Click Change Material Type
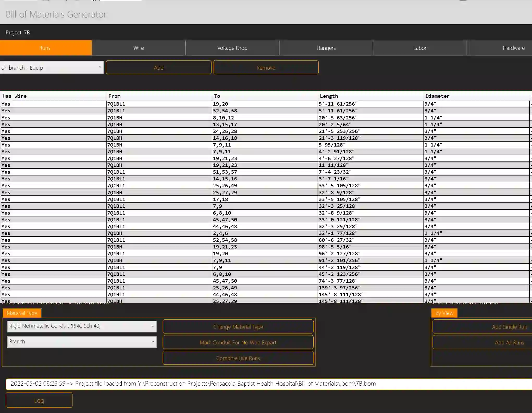532x413 pixels. click(x=238, y=326)
